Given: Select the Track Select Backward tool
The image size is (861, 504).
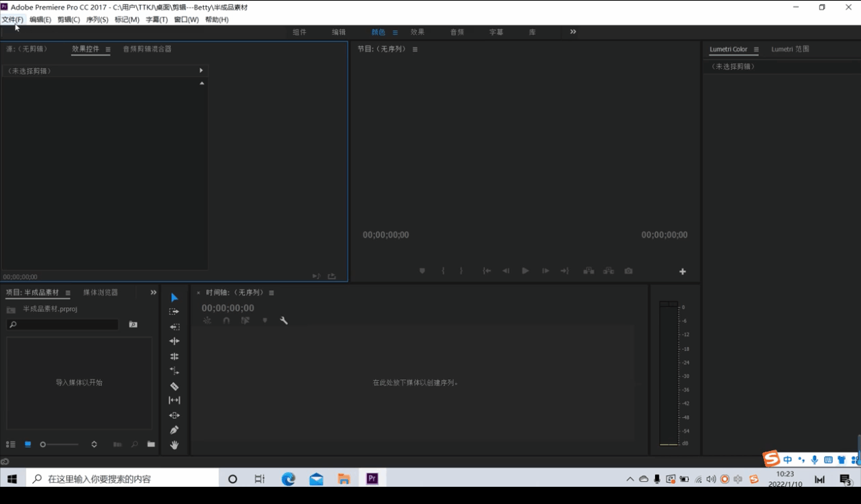Looking at the screenshot, I should pos(174,327).
